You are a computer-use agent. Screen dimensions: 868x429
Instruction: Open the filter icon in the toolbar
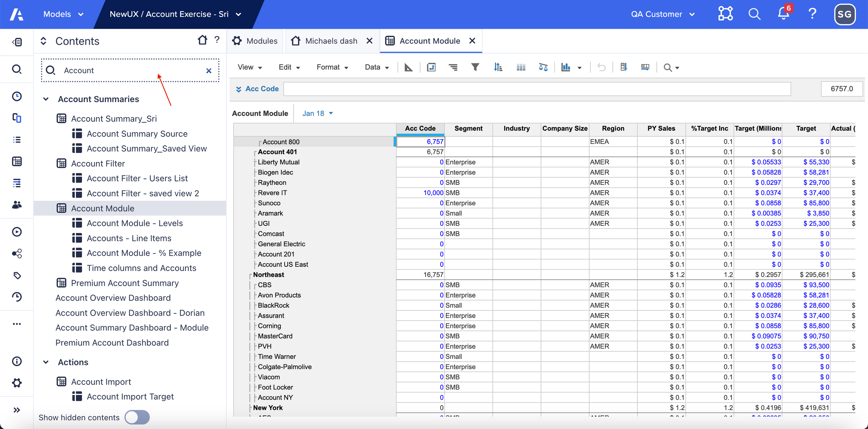click(475, 67)
